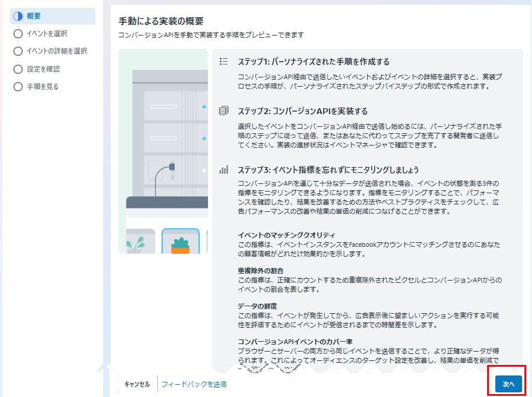
Task: Click the blue 次へ button
Action: (508, 384)
